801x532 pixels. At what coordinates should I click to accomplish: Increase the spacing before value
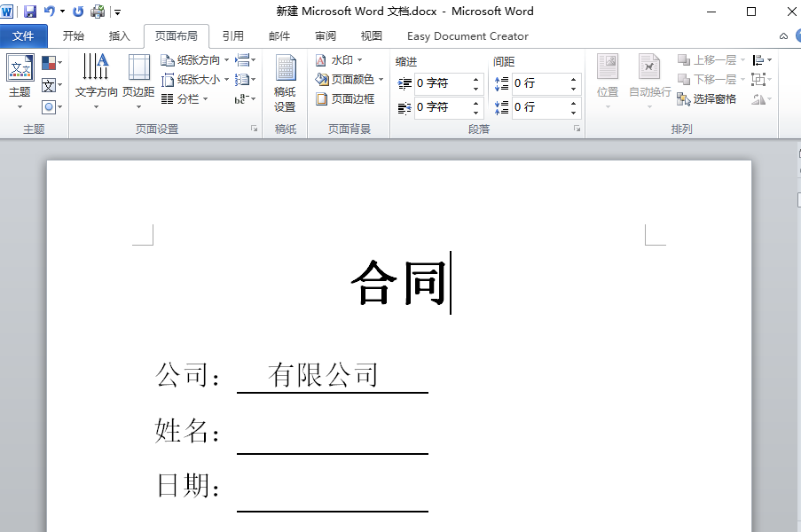point(574,79)
